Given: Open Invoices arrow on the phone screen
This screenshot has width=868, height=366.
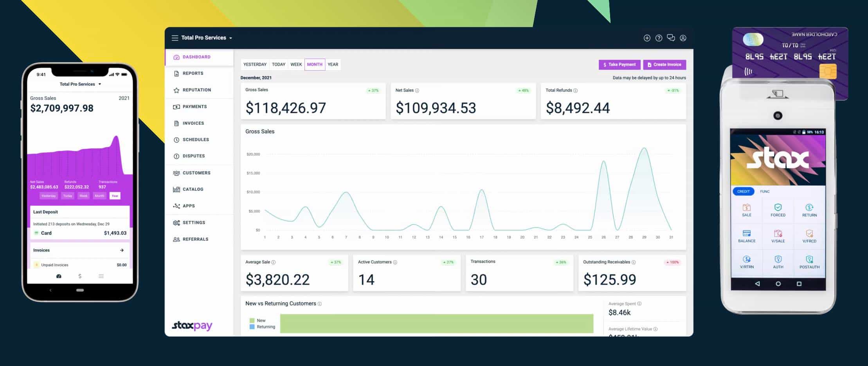Looking at the screenshot, I should coord(122,250).
